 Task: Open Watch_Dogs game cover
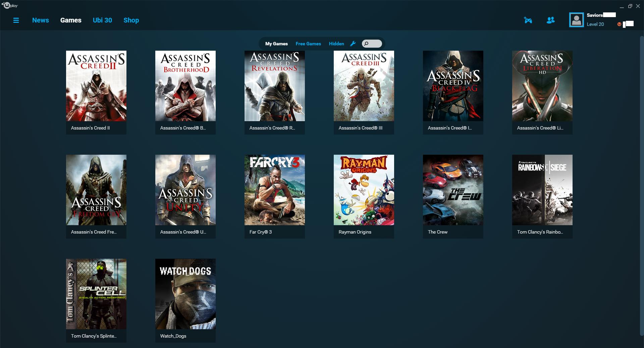point(185,294)
